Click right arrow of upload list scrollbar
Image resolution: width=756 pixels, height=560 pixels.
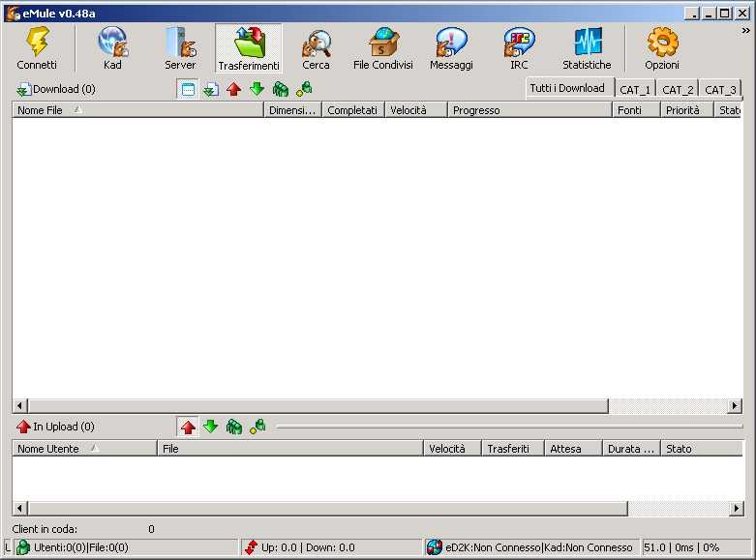click(737, 508)
